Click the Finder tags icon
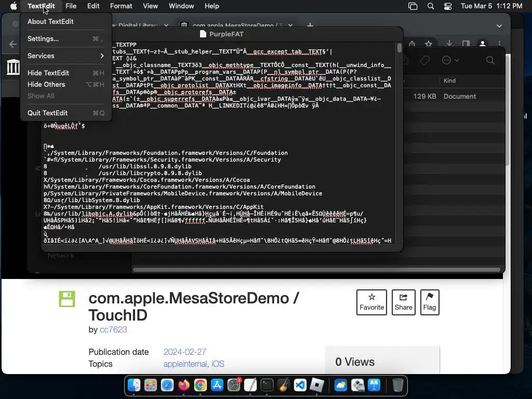532x399 pixels. click(x=424, y=60)
